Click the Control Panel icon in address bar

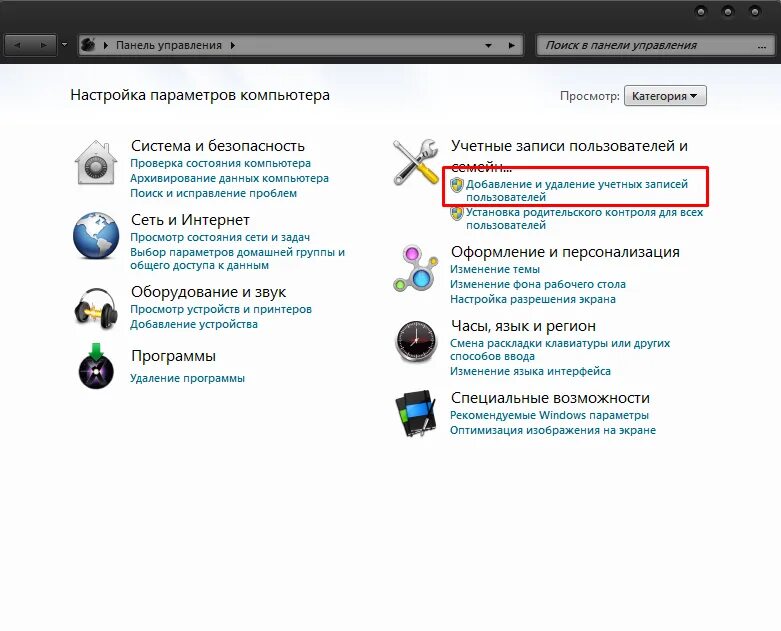click(88, 45)
